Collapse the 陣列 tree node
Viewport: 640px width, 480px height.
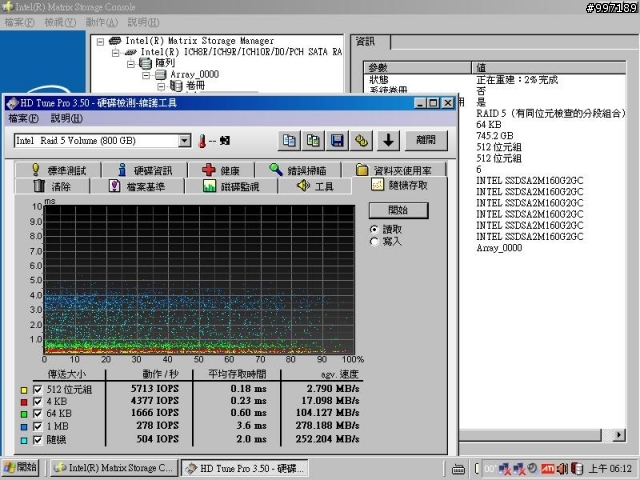coord(131,64)
